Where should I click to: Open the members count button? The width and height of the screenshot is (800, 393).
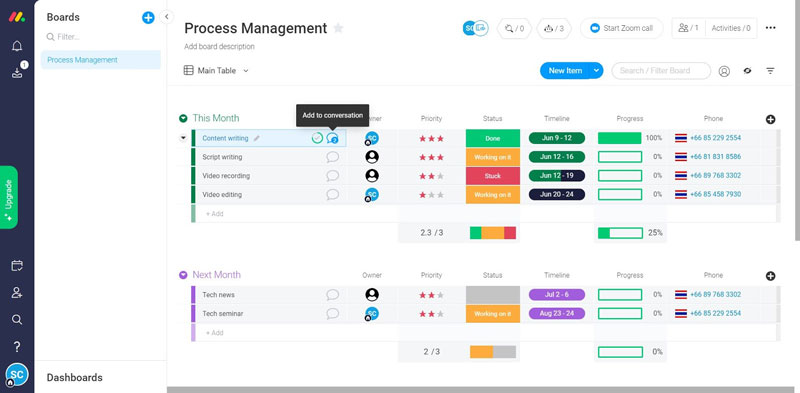click(x=689, y=28)
